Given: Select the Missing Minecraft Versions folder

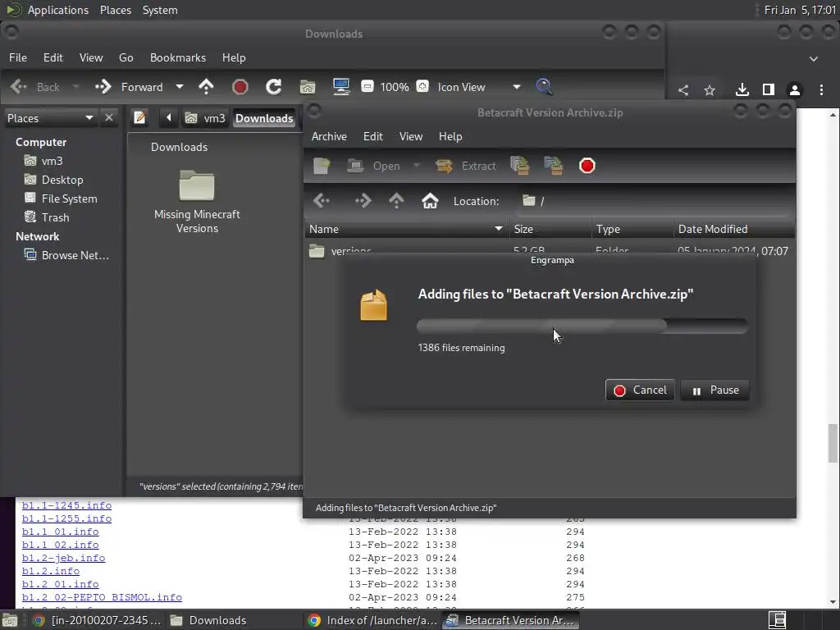Looking at the screenshot, I should pos(197,202).
